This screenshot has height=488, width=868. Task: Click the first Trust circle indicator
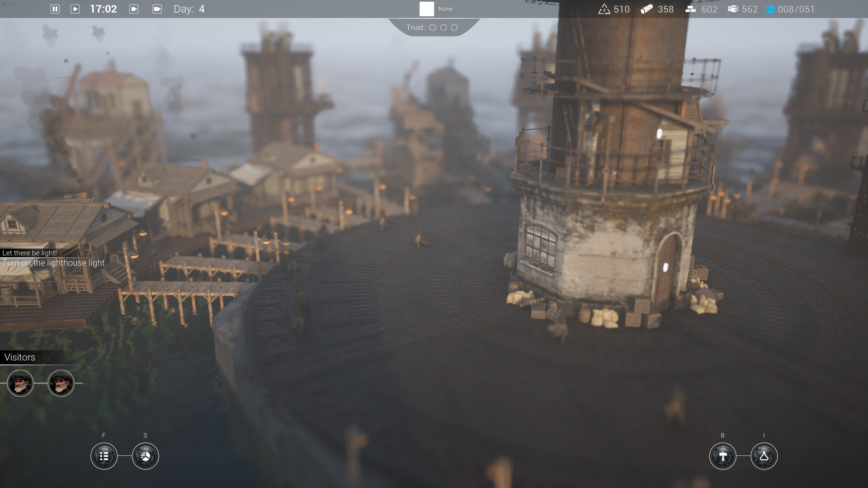433,28
